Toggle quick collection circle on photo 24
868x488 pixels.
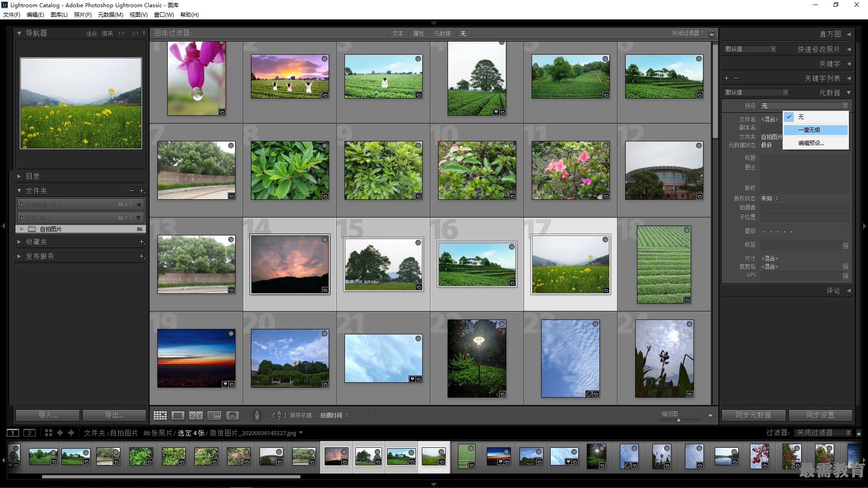tap(689, 324)
